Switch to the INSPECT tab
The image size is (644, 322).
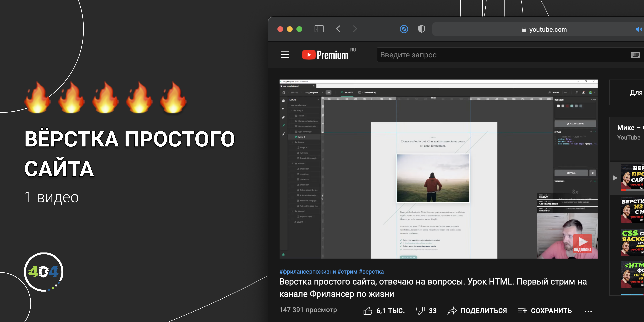[x=347, y=93]
